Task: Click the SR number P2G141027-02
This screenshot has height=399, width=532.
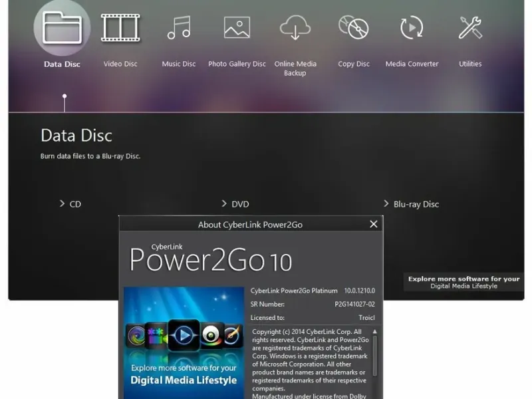Action: pyautogui.click(x=355, y=305)
